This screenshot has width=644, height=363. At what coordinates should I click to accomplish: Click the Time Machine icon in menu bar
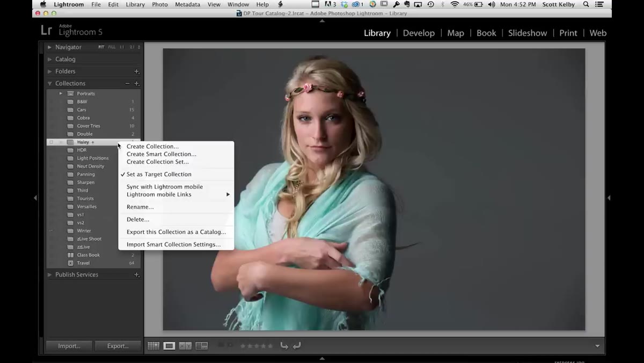[430, 4]
